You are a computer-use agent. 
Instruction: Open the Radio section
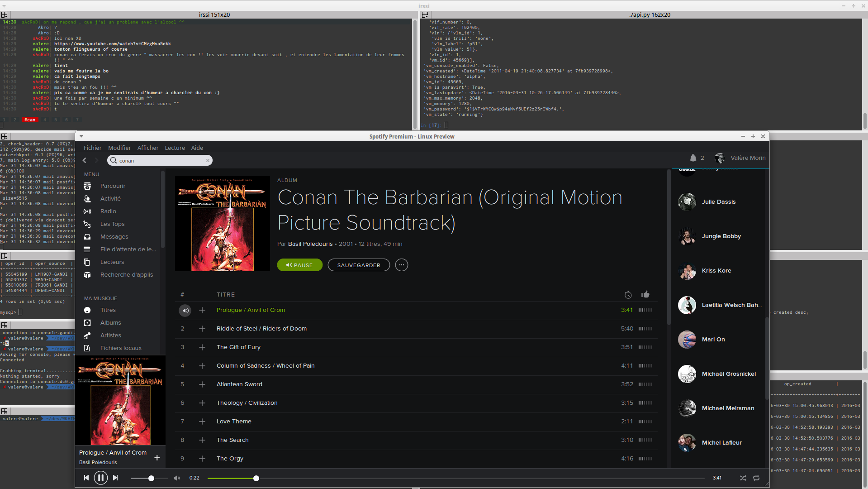point(108,211)
